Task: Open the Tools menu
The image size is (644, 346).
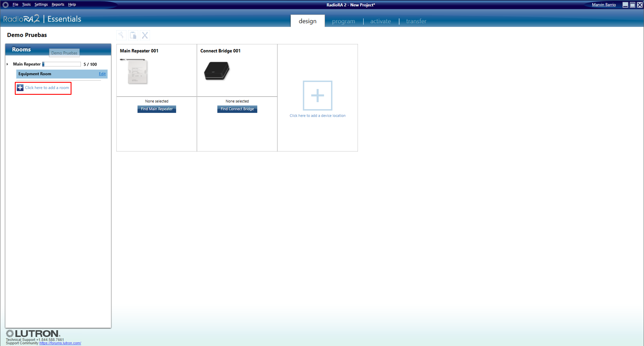Action: point(26,5)
